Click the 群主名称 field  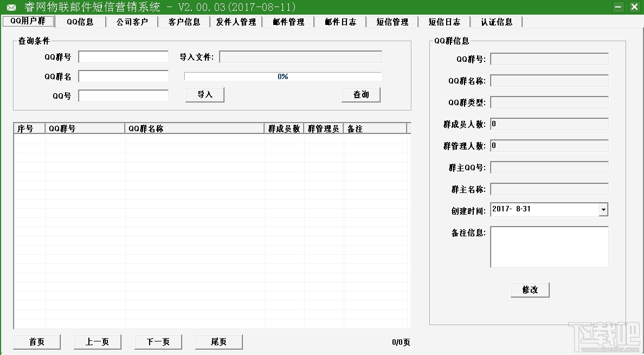(549, 189)
